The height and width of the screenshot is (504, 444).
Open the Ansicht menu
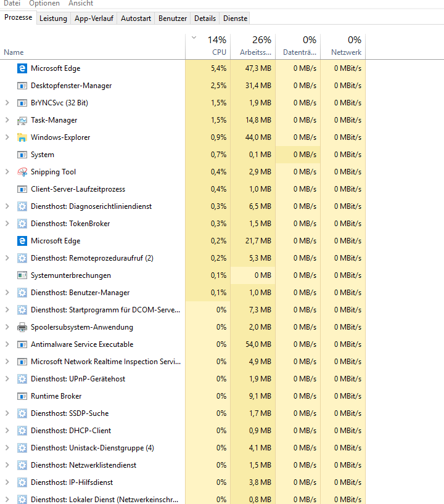[x=81, y=3]
